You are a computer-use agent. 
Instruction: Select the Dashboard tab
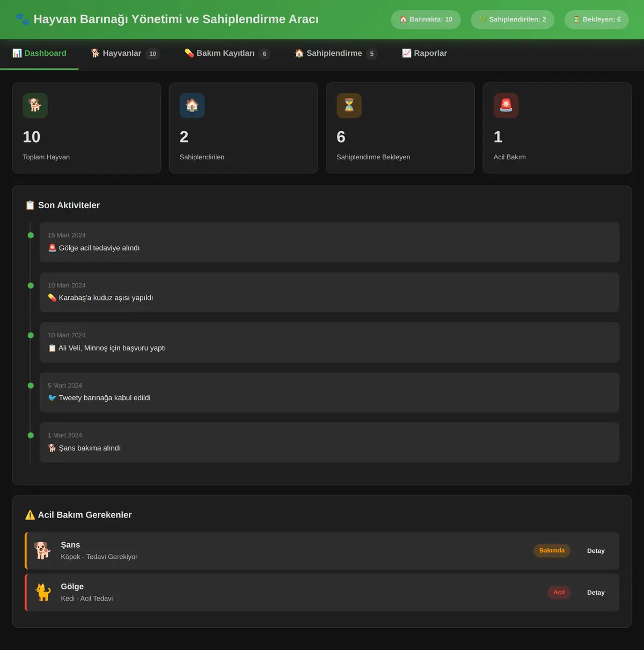(39, 53)
